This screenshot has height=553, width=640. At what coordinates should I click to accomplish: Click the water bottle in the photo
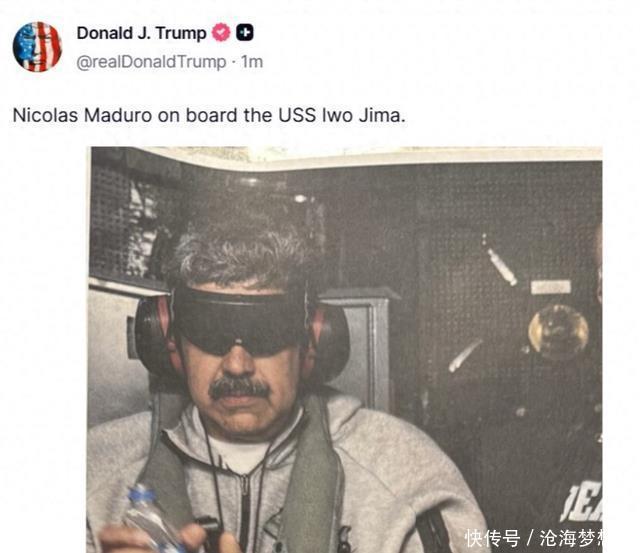(x=151, y=518)
